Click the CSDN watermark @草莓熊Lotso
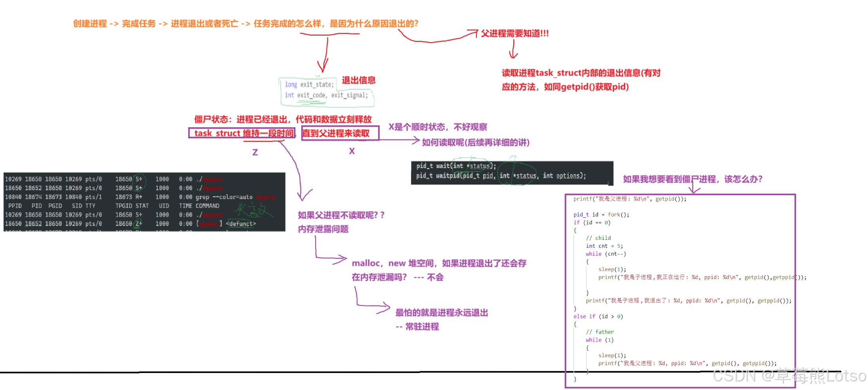Screen dimensions: 868x390 tap(787, 375)
